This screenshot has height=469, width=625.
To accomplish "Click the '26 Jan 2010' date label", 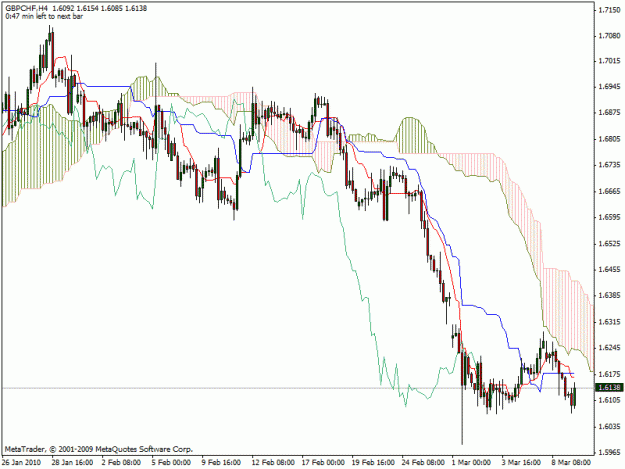I will click(21, 462).
